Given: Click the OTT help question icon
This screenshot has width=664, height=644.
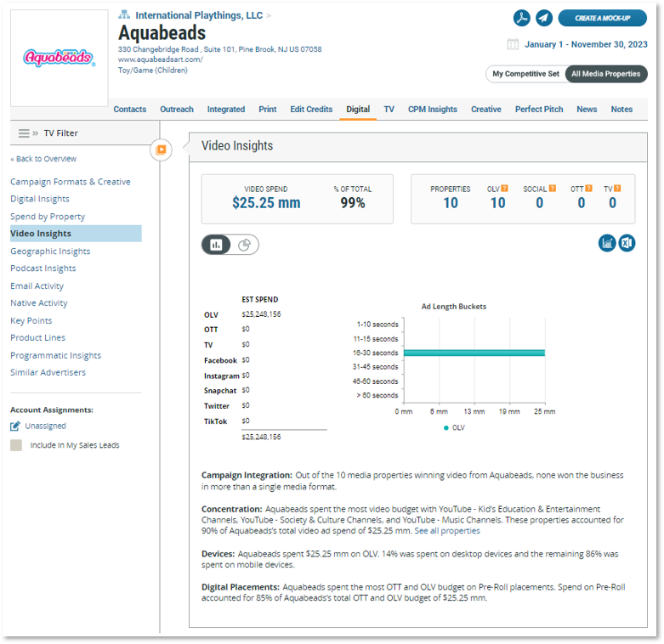Looking at the screenshot, I should pos(588,189).
